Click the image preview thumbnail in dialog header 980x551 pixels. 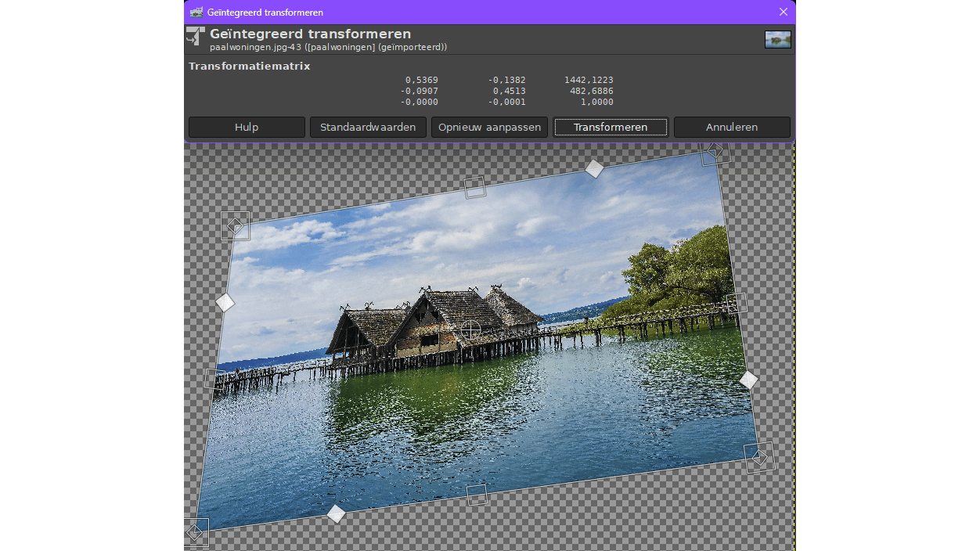coord(777,39)
